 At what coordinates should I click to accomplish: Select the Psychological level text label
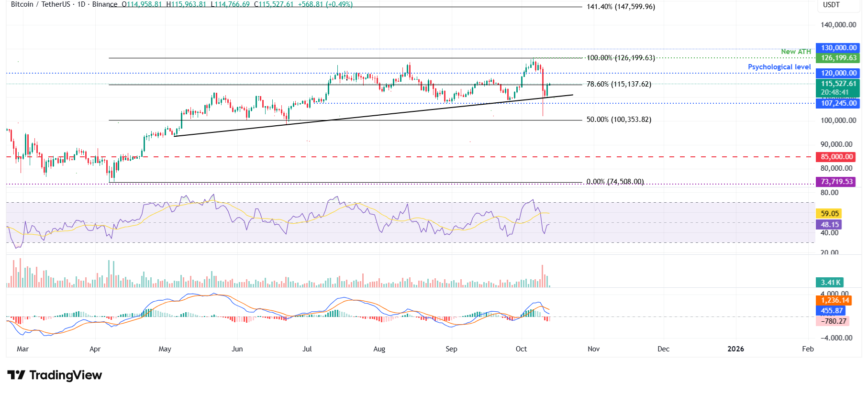[x=779, y=67]
